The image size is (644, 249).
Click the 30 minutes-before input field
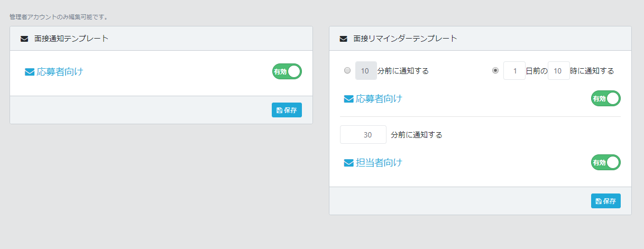pyautogui.click(x=363, y=135)
